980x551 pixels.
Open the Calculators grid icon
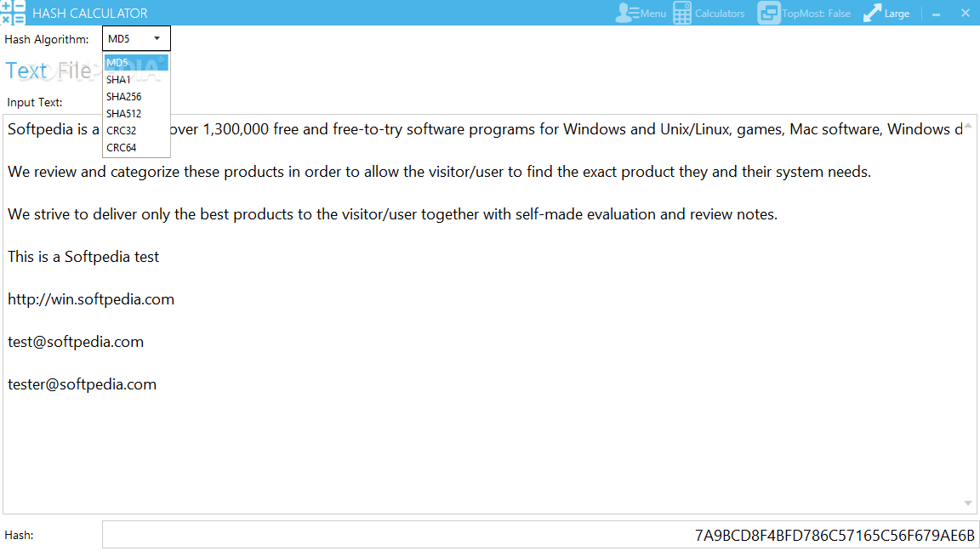682,13
